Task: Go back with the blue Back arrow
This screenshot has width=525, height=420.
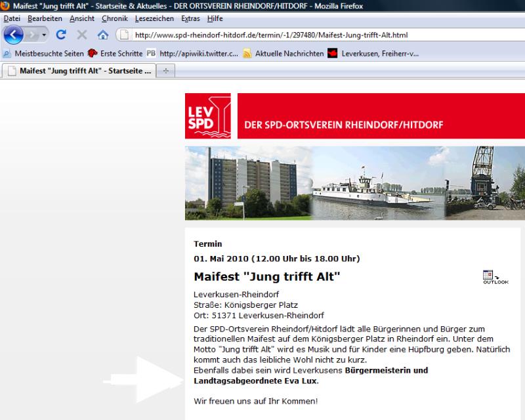Action: click(x=13, y=35)
